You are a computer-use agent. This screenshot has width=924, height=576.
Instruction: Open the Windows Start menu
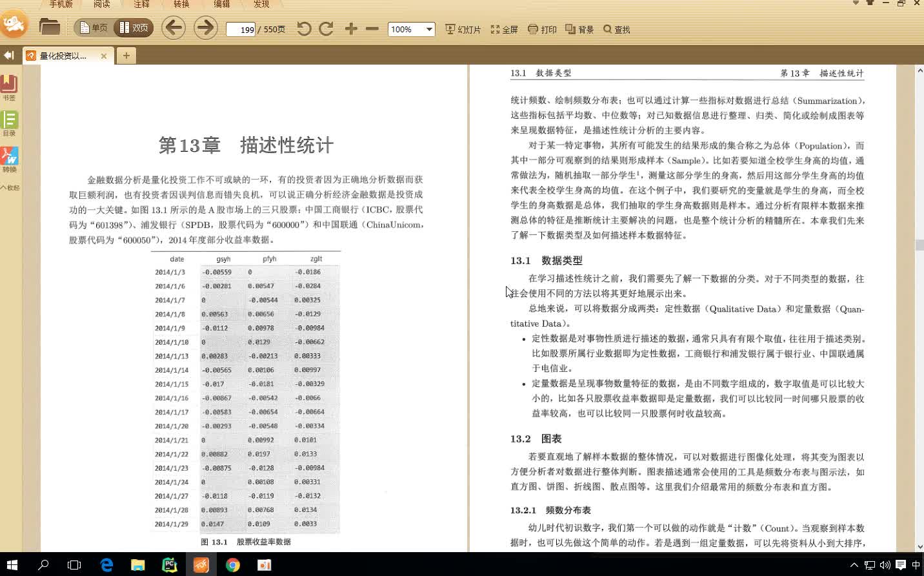[x=12, y=565]
